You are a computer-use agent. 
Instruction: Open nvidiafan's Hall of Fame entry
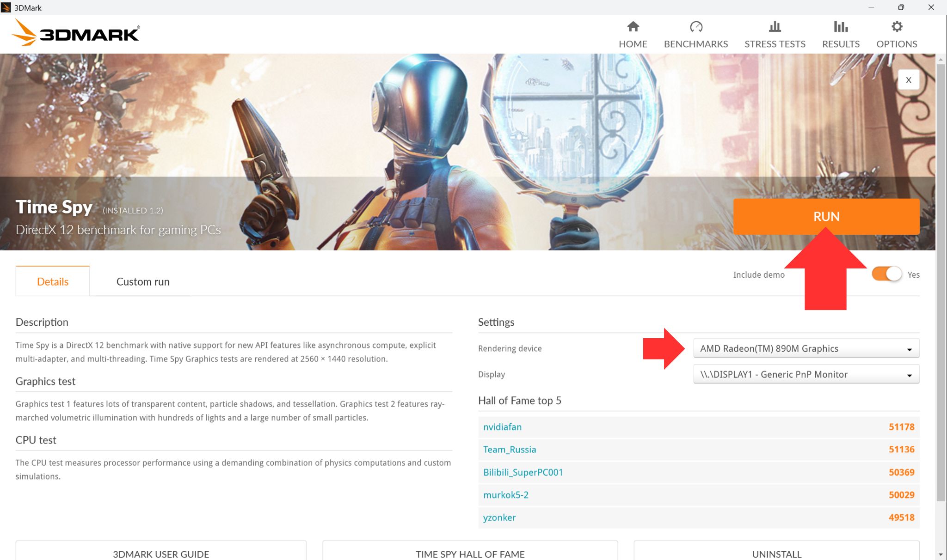[x=502, y=427]
